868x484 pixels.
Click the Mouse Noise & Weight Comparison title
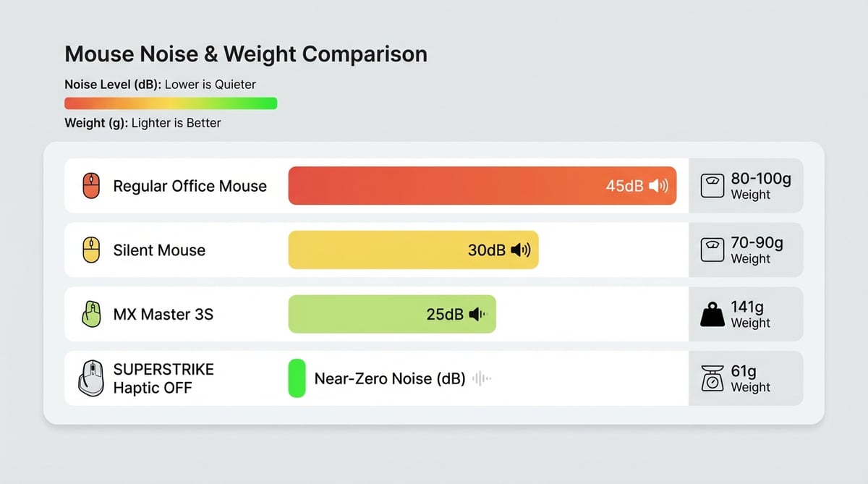tap(246, 54)
